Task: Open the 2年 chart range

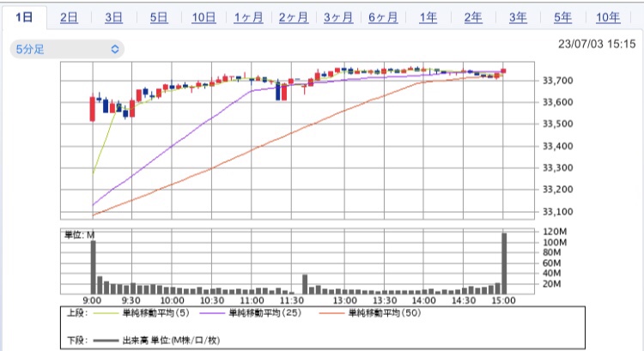Action: click(x=473, y=18)
